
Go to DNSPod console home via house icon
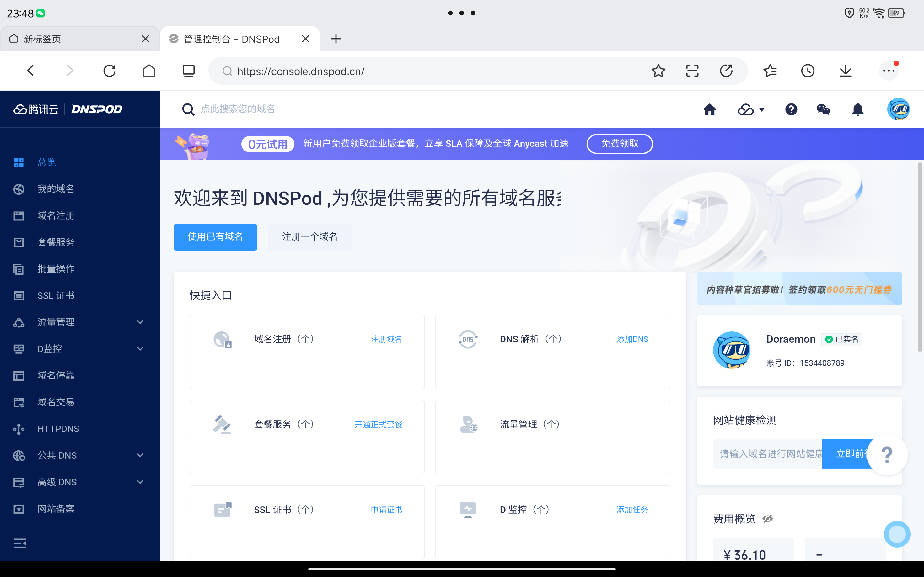click(710, 109)
